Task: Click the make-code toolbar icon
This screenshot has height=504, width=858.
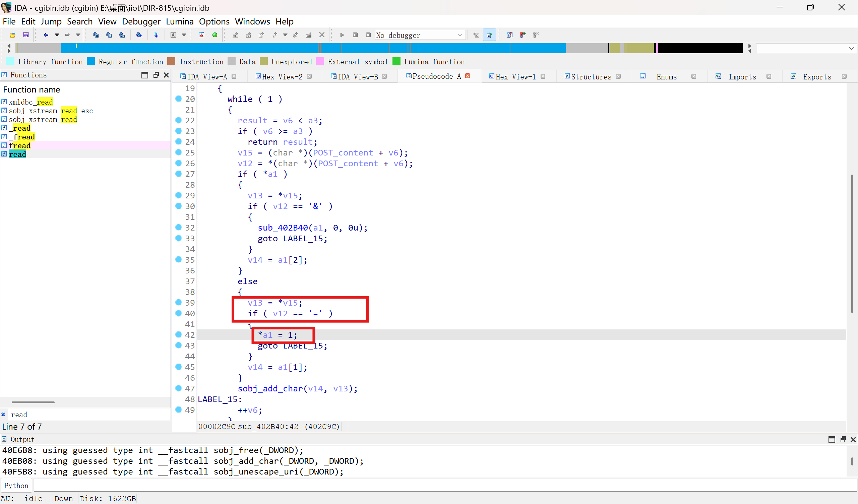Action: coord(235,35)
